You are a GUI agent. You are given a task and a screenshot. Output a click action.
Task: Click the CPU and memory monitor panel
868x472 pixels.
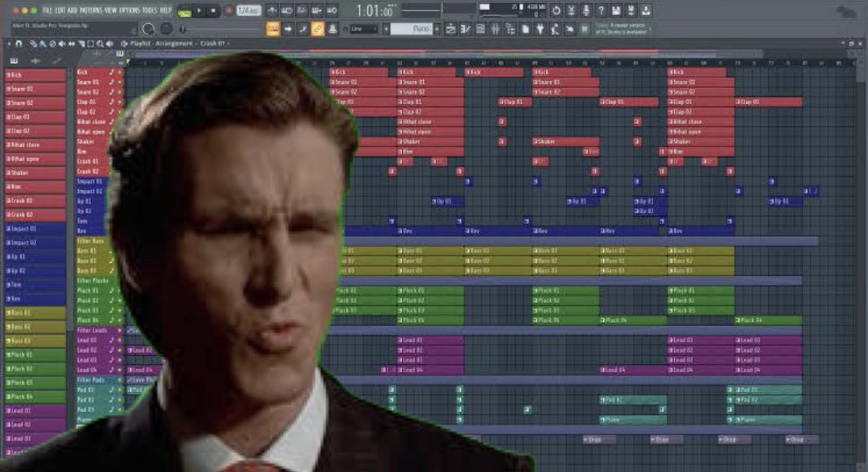pyautogui.click(x=511, y=10)
